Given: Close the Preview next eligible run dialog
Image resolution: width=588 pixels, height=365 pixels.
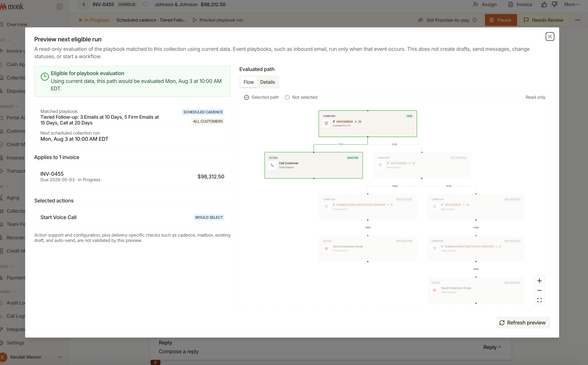Looking at the screenshot, I should coord(549,36).
